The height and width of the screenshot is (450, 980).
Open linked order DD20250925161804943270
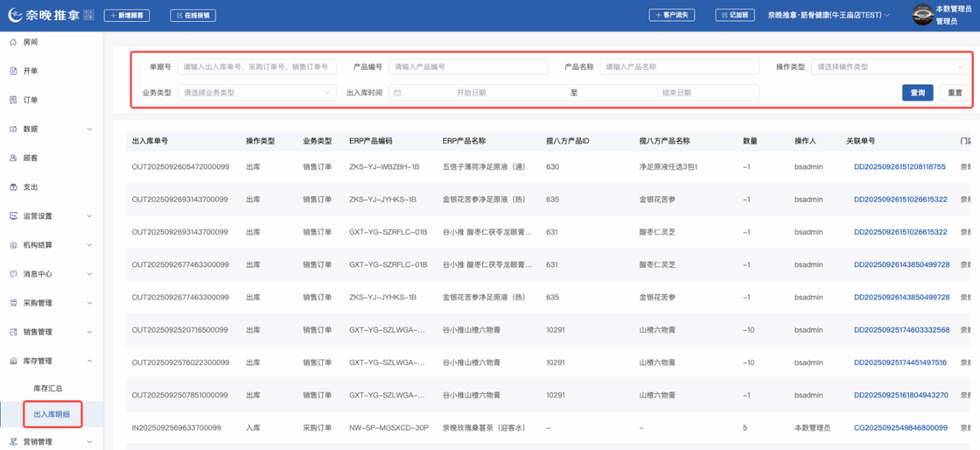coord(901,395)
